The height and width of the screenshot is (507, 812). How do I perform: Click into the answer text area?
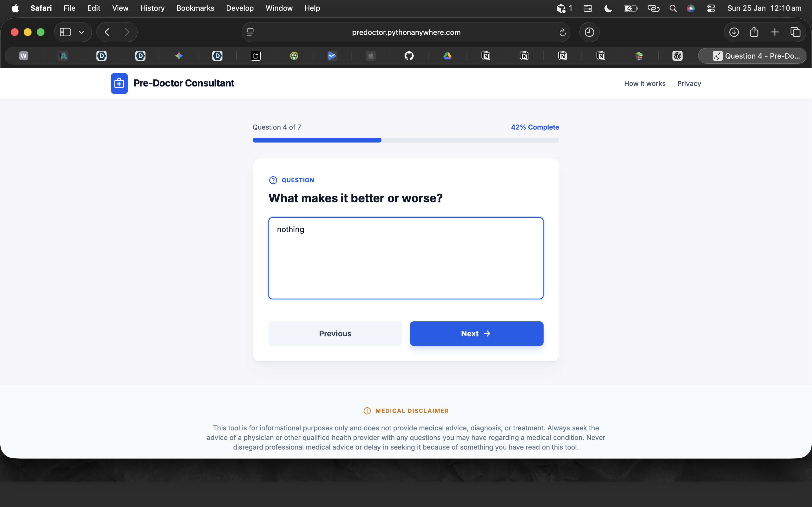(406, 258)
